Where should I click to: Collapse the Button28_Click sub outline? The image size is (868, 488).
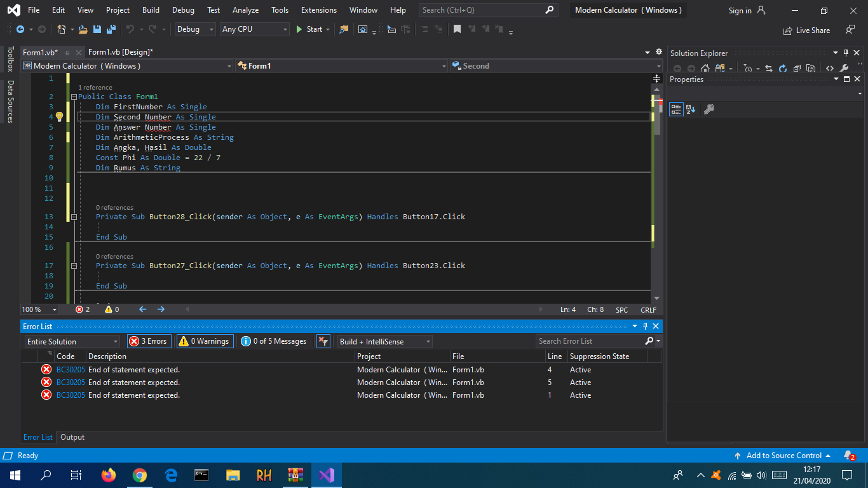[74, 217]
